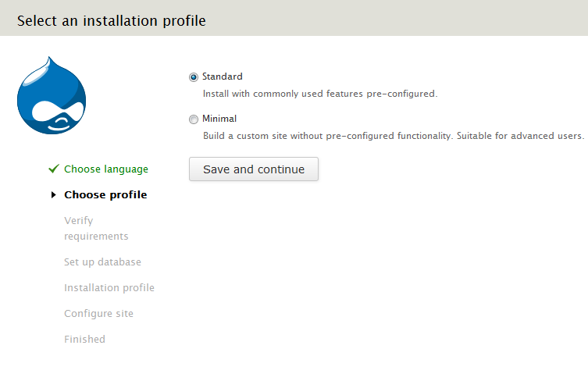Screen dimensions: 588x388
Task: Click the Configure site step
Action: click(98, 313)
